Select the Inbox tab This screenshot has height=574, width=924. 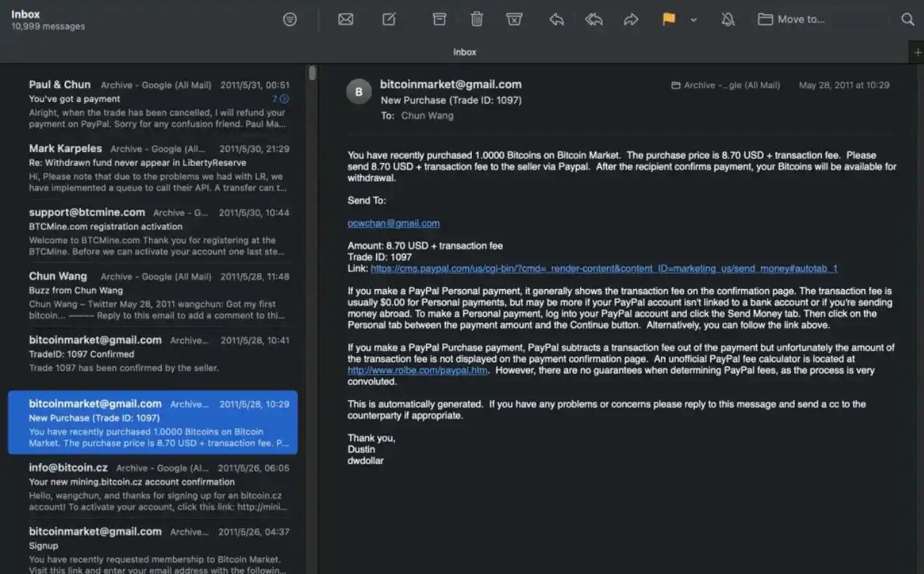point(465,52)
